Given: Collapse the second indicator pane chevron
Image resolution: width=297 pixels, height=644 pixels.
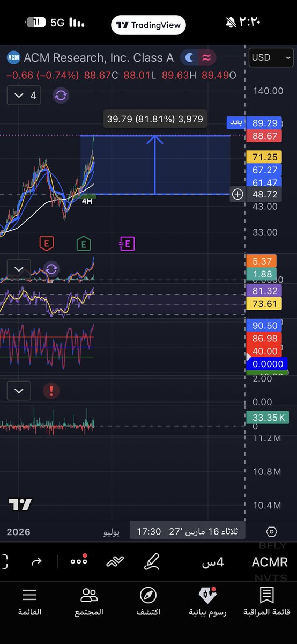Looking at the screenshot, I should [x=19, y=269].
